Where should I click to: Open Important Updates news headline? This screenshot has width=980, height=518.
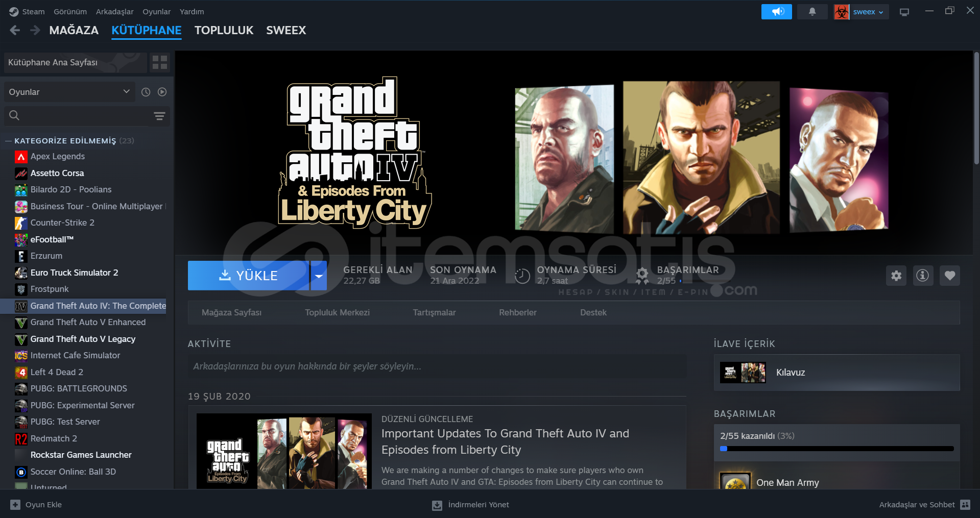coord(505,441)
